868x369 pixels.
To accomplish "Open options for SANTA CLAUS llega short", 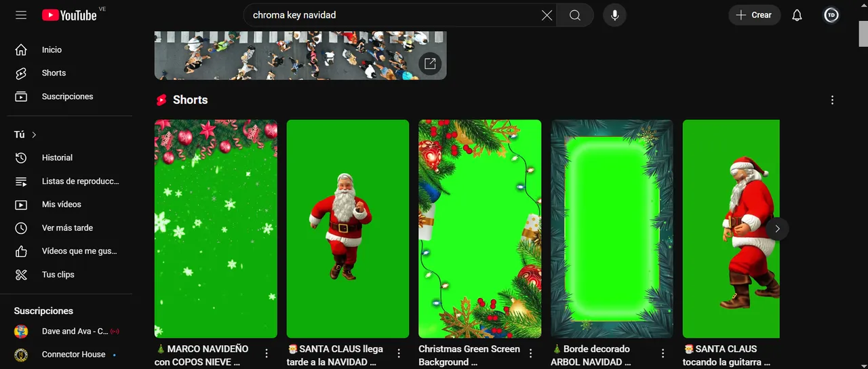I will pyautogui.click(x=399, y=353).
